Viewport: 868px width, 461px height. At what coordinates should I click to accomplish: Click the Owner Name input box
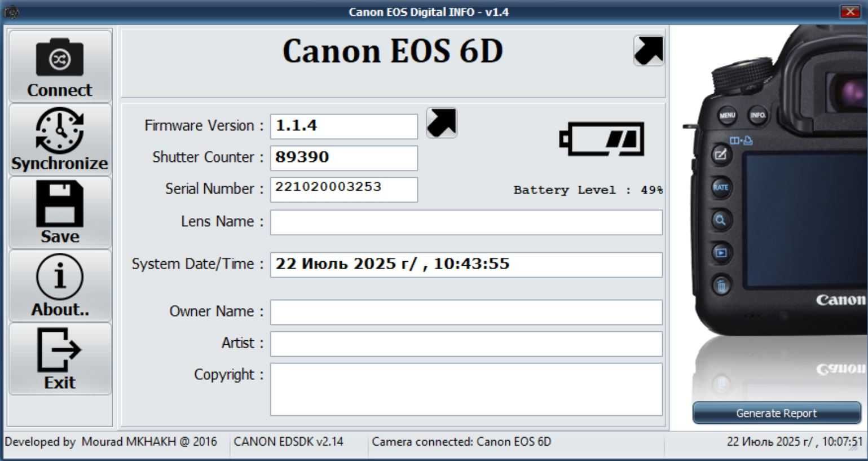(x=466, y=312)
